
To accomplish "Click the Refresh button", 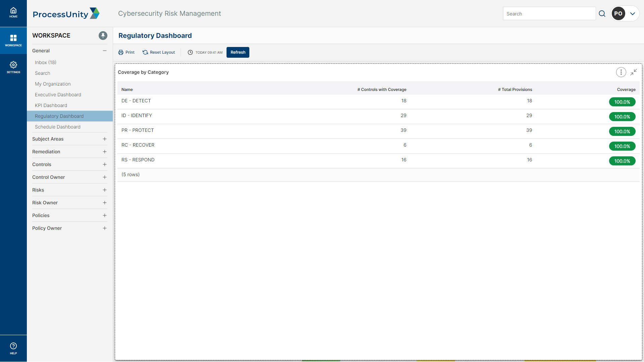I will click(x=238, y=52).
